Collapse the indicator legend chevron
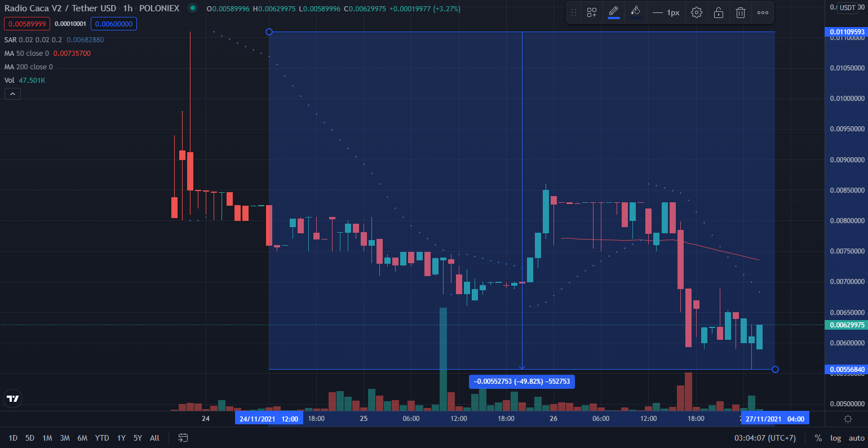This screenshot has width=868, height=448. click(12, 94)
